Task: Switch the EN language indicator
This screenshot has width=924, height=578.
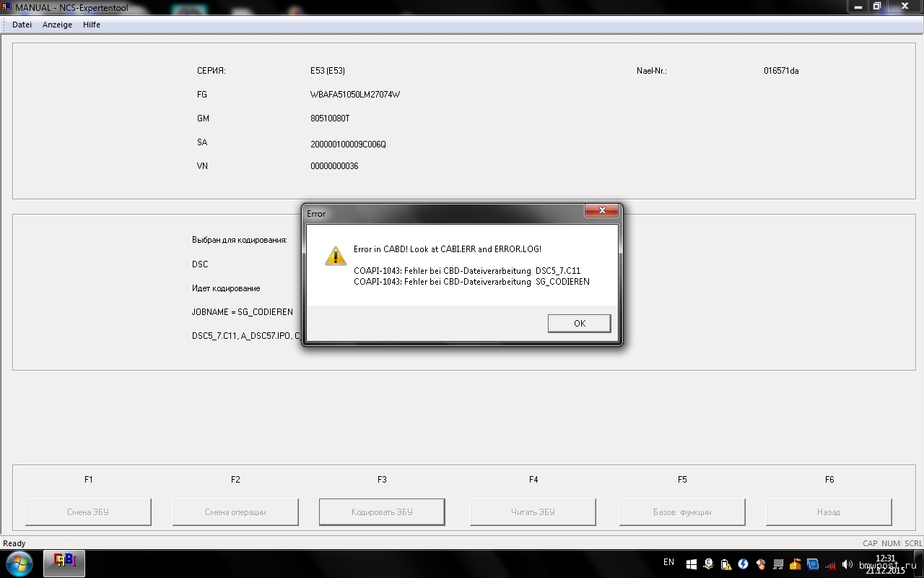Action: [668, 562]
